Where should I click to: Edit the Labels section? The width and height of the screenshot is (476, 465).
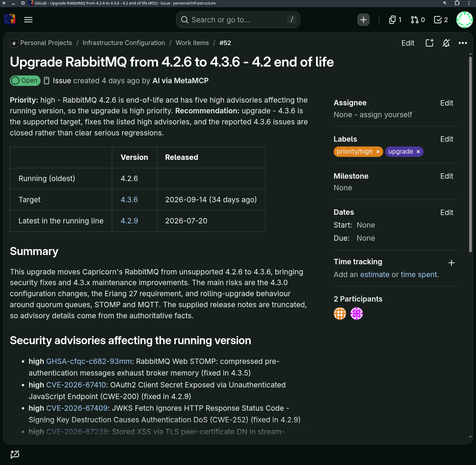tap(446, 139)
